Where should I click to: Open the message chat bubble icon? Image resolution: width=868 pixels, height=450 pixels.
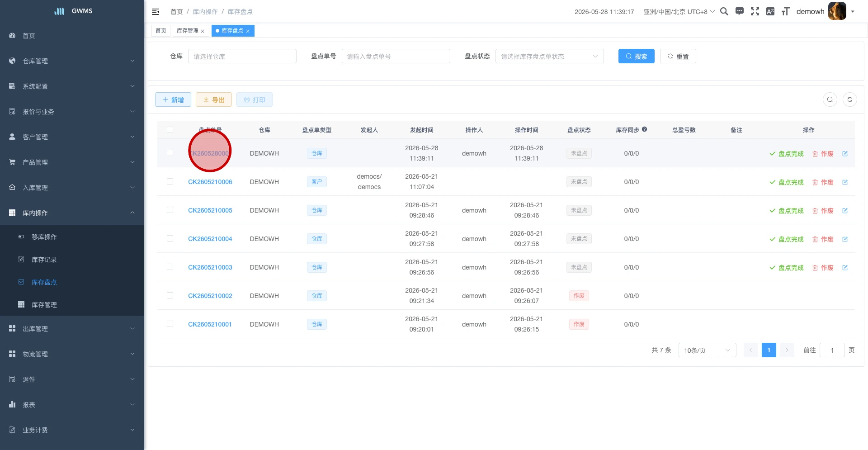pyautogui.click(x=740, y=11)
